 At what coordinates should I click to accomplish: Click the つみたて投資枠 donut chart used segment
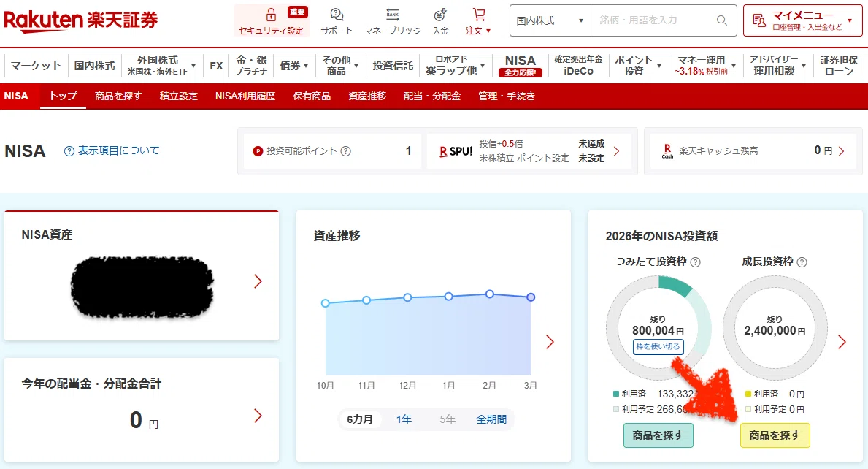675,284
